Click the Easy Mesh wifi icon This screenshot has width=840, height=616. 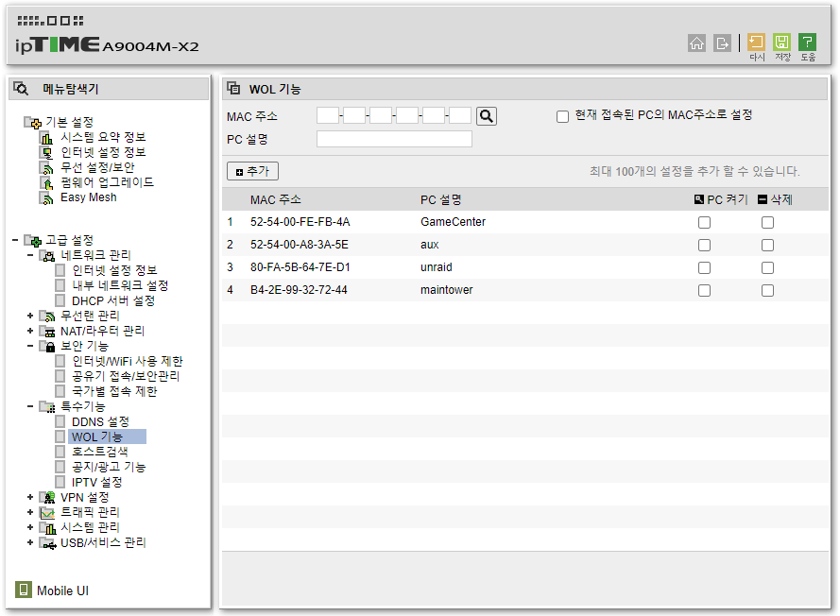click(x=46, y=197)
